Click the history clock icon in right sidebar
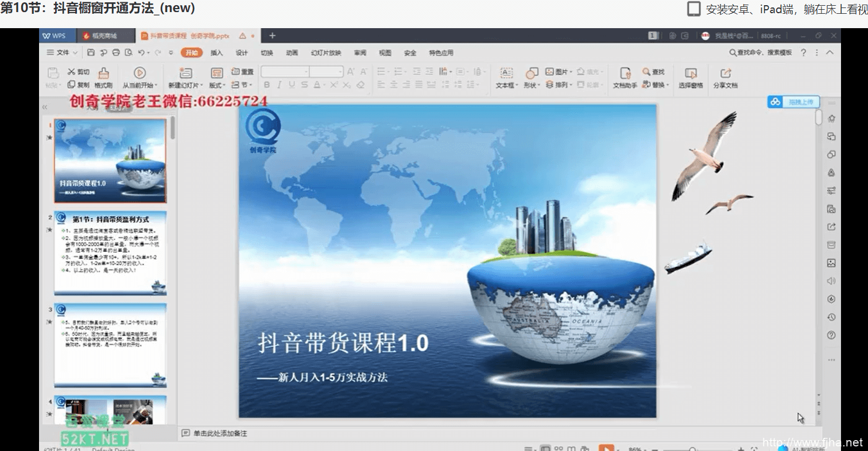868x451 pixels. (x=831, y=317)
